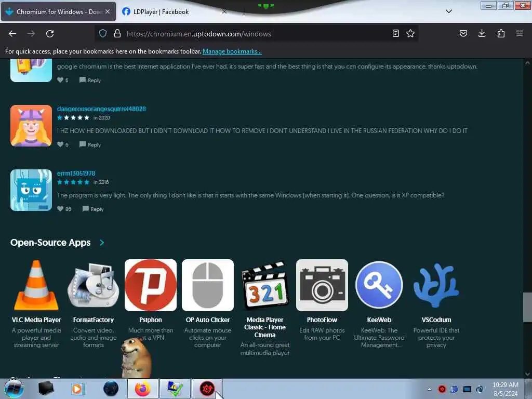Go forward using the forward arrow

(x=31, y=34)
